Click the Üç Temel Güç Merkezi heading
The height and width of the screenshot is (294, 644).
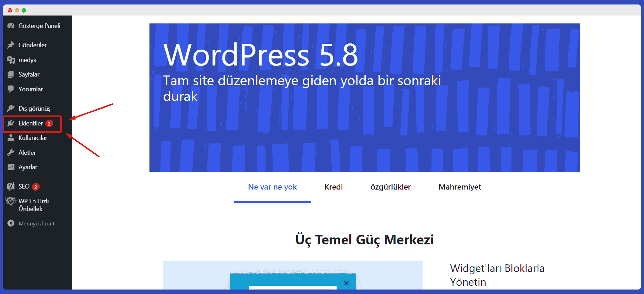click(364, 240)
